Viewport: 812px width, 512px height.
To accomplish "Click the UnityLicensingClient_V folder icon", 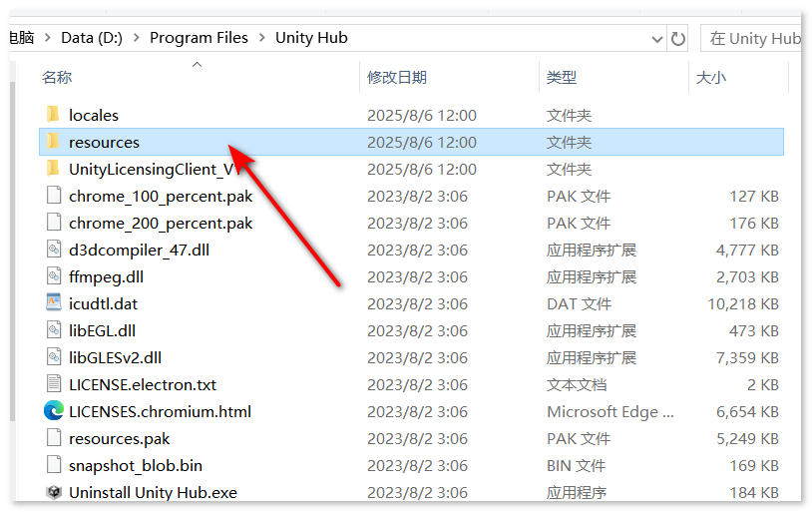I will click(53, 169).
